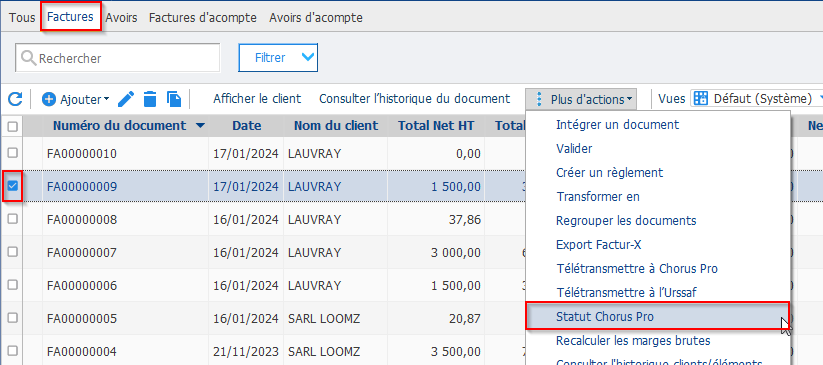Viewport: 823px width, 365px height.
Task: Click into the Rechercher field
Action: coord(118,58)
